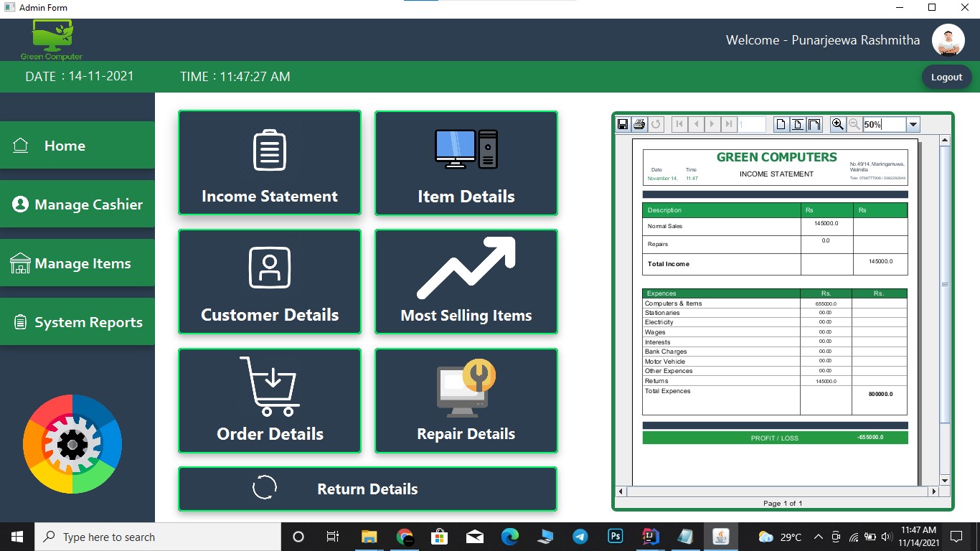Select the Print icon in the report viewer
Viewport: 980px width, 551px height.
coord(639,123)
